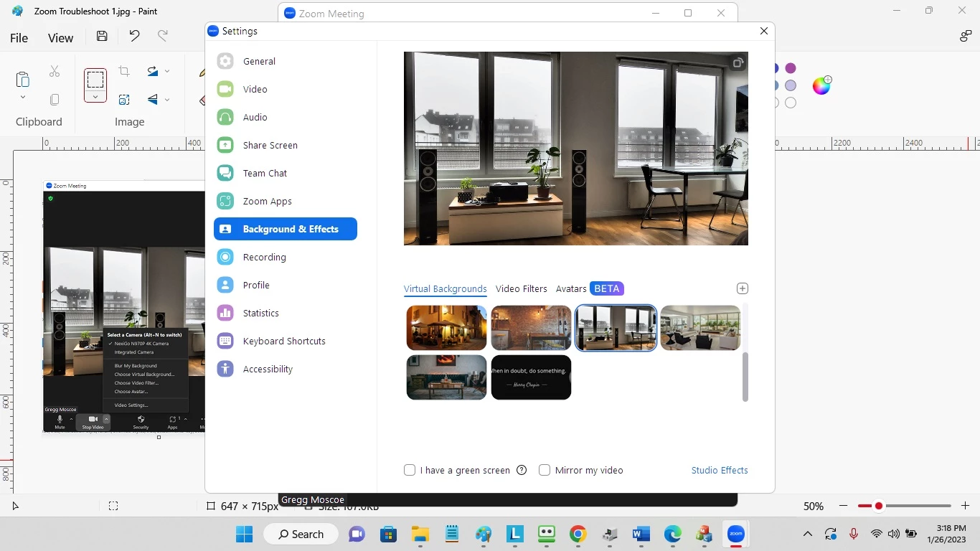Open Keyboard Shortcuts settings
This screenshot has width=980, height=551.
pyautogui.click(x=286, y=341)
